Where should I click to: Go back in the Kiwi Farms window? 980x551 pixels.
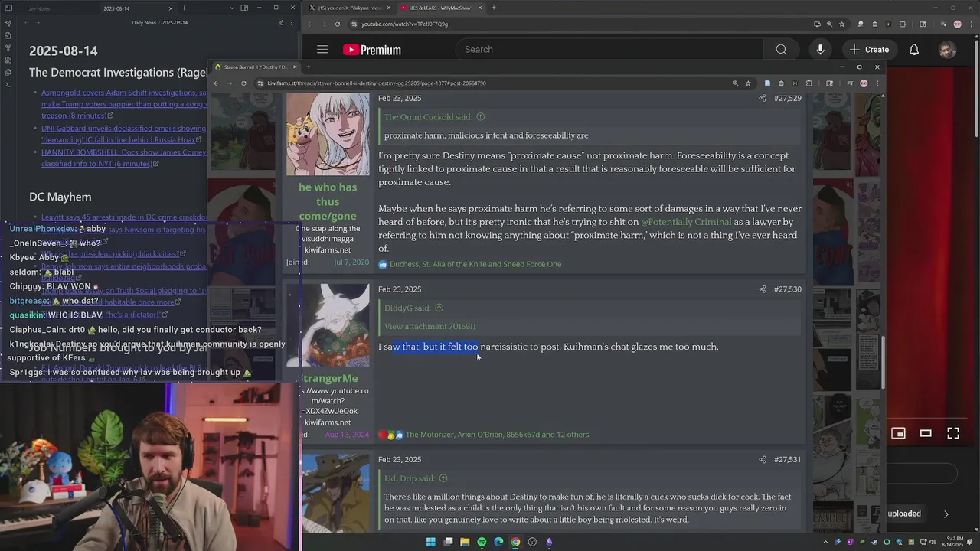point(216,83)
